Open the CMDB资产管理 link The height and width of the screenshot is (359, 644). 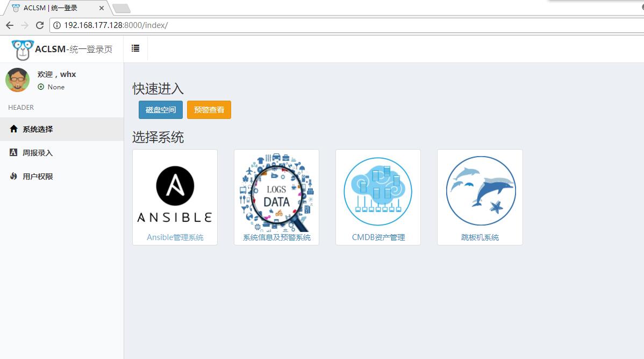(378, 237)
